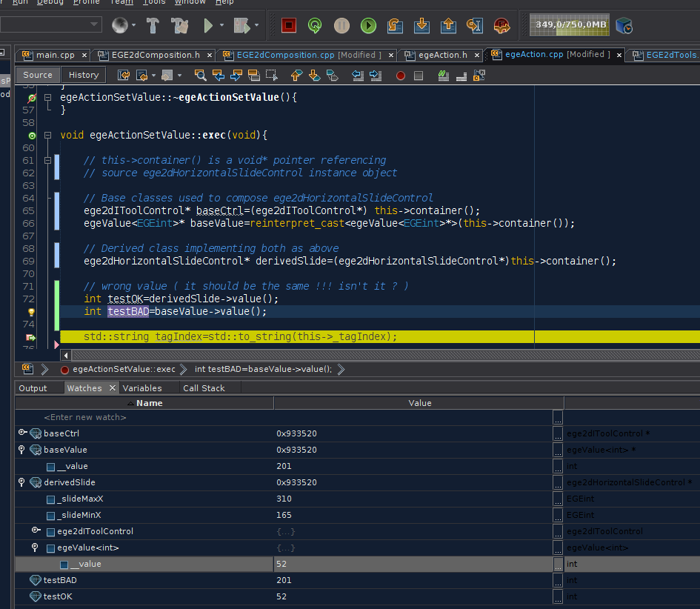The width and height of the screenshot is (700, 609).
Task: Start Macro Recording red dot
Action: point(401,76)
